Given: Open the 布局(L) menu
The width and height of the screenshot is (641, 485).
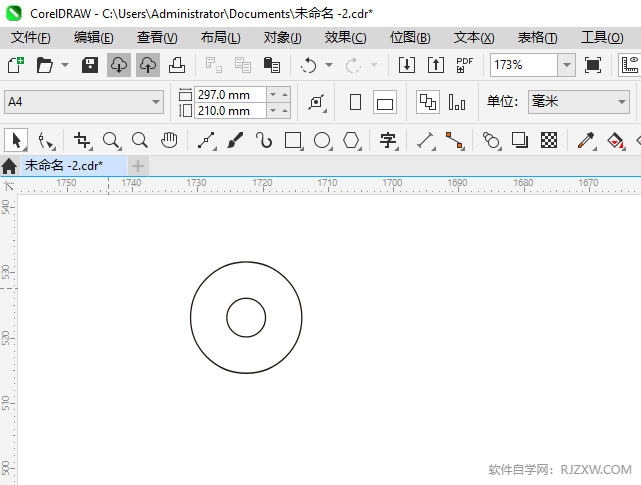Looking at the screenshot, I should [x=220, y=38].
